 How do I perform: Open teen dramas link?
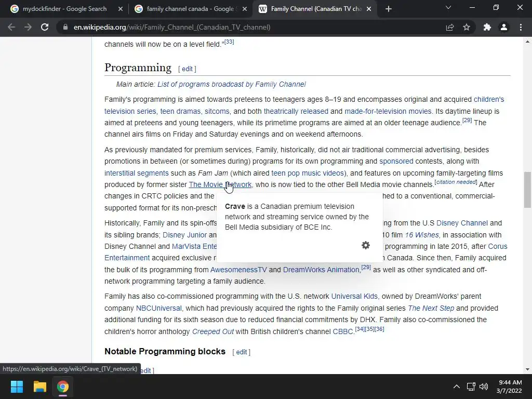click(x=180, y=111)
